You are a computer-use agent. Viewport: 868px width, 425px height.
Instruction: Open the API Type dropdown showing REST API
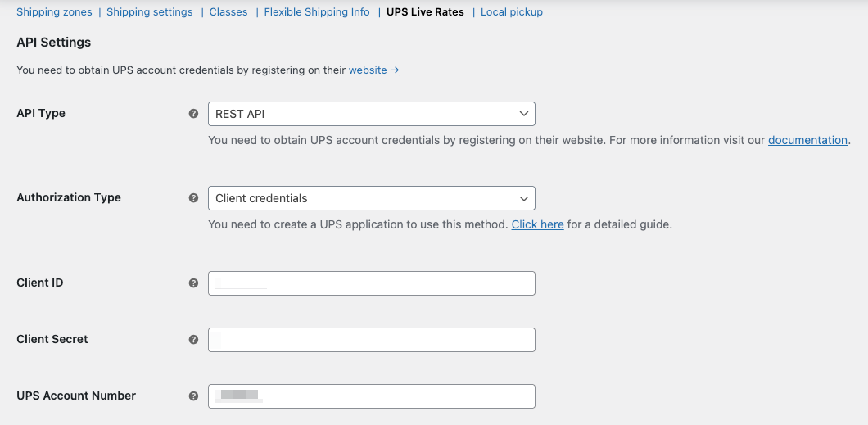click(371, 114)
